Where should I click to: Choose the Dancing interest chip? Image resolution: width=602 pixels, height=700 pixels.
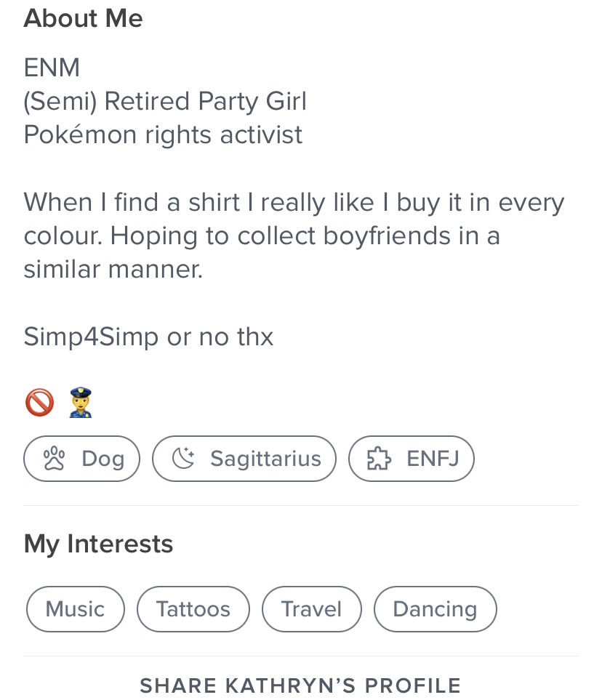pyautogui.click(x=436, y=609)
